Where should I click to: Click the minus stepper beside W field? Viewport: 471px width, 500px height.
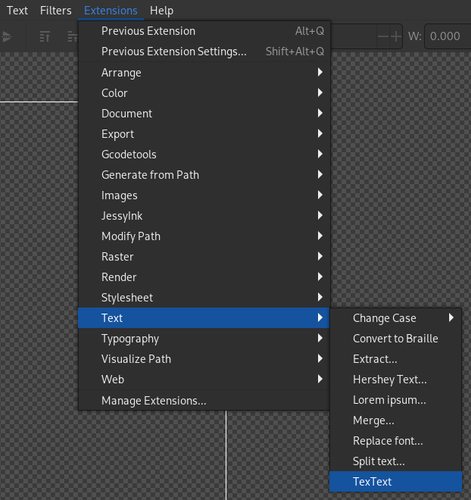[383, 36]
